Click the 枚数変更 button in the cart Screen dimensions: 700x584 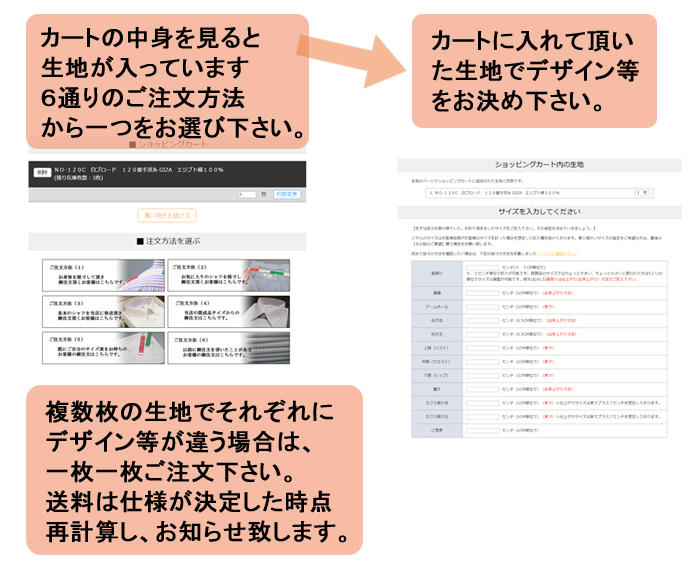point(288,195)
